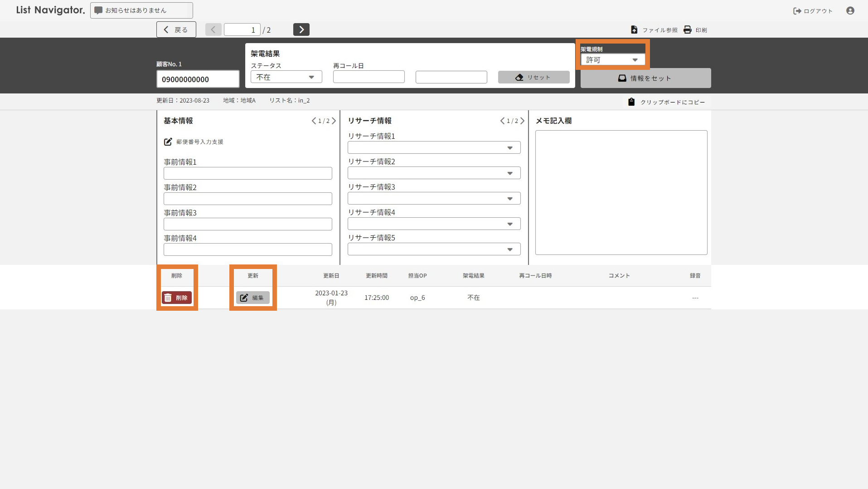Edit the call history entry with 編集
868x489 pixels.
252,298
